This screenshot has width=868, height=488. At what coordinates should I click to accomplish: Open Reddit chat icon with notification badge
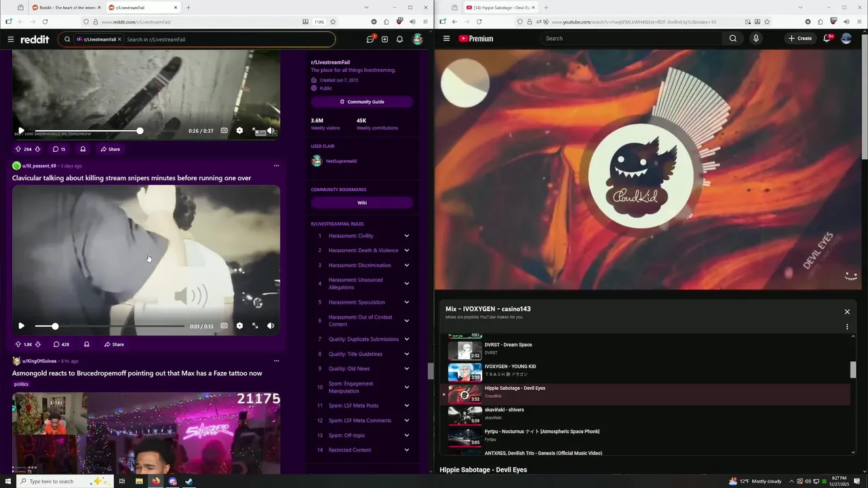(370, 39)
